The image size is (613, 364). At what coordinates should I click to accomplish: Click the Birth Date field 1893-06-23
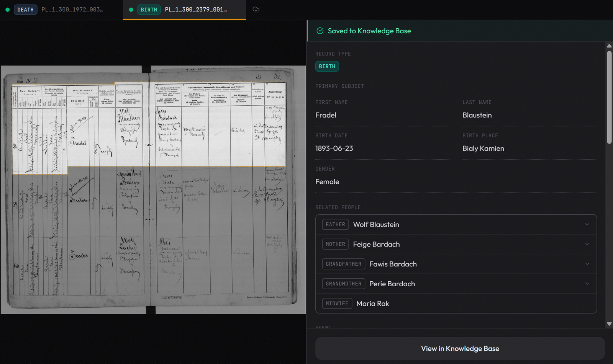[382, 149]
